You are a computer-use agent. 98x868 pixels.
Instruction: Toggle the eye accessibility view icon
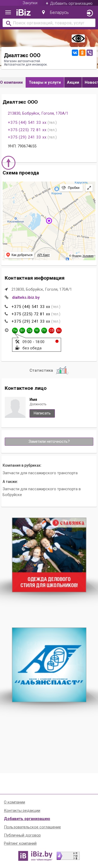[78, 38]
